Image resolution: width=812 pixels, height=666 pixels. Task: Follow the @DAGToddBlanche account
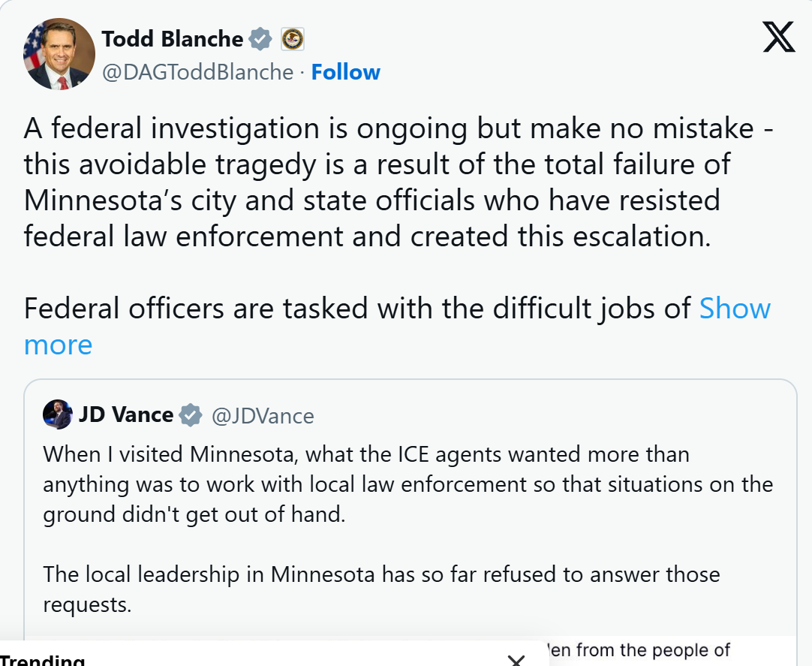pyautogui.click(x=345, y=72)
